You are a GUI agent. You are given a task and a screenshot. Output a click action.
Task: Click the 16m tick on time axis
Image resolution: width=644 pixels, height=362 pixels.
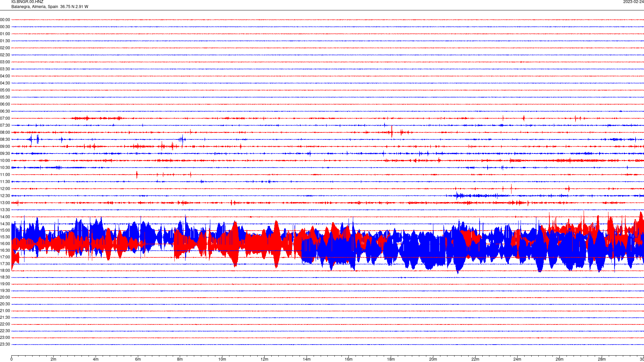click(x=349, y=359)
